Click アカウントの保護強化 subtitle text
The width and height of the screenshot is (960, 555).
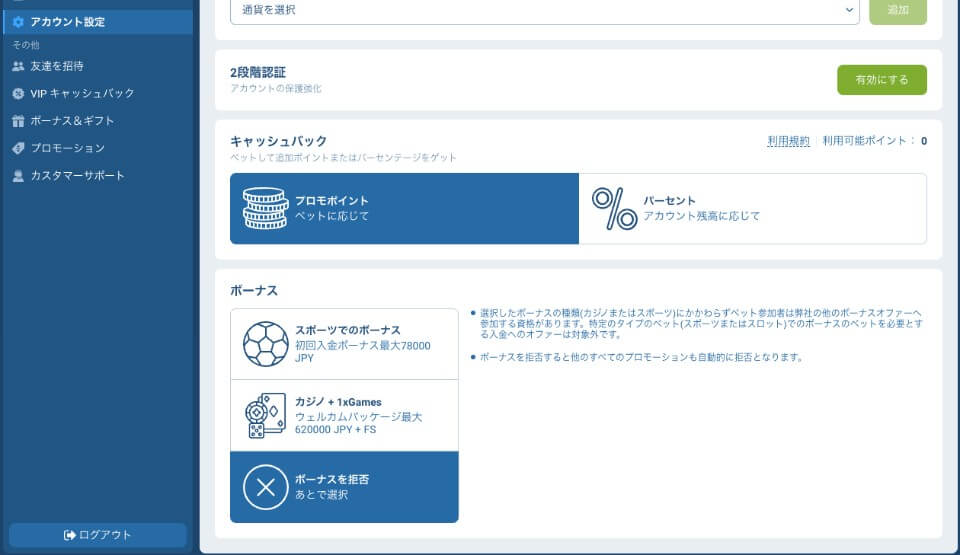[276, 88]
